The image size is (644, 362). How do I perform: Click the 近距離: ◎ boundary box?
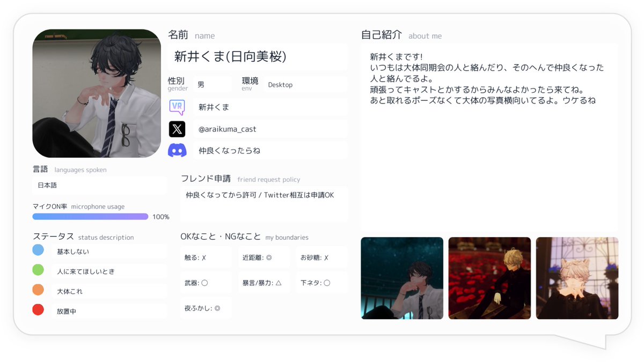pos(264,257)
